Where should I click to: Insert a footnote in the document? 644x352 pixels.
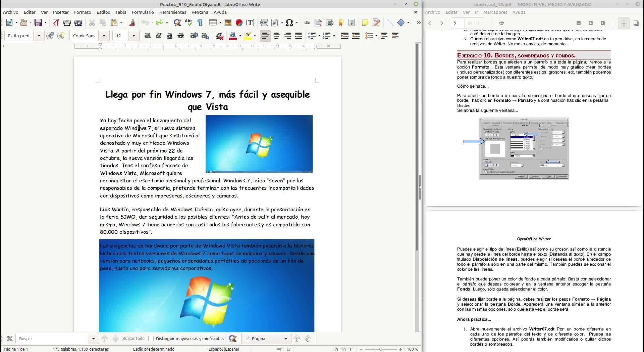pos(318,23)
